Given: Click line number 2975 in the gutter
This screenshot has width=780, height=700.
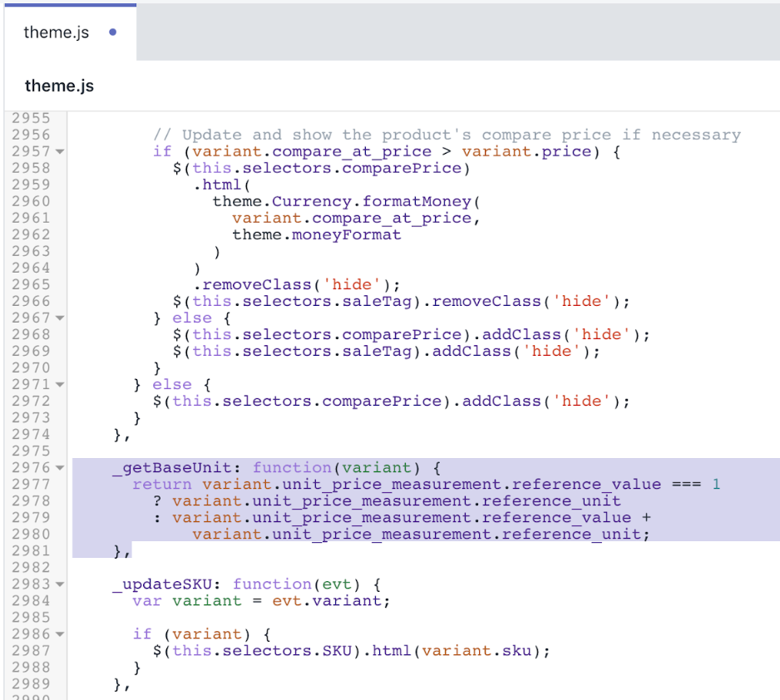Looking at the screenshot, I should (x=32, y=451).
